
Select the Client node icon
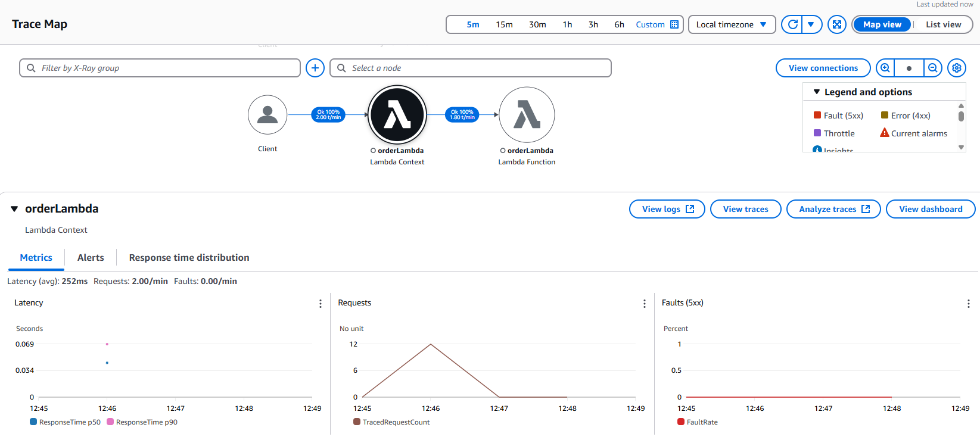(267, 115)
